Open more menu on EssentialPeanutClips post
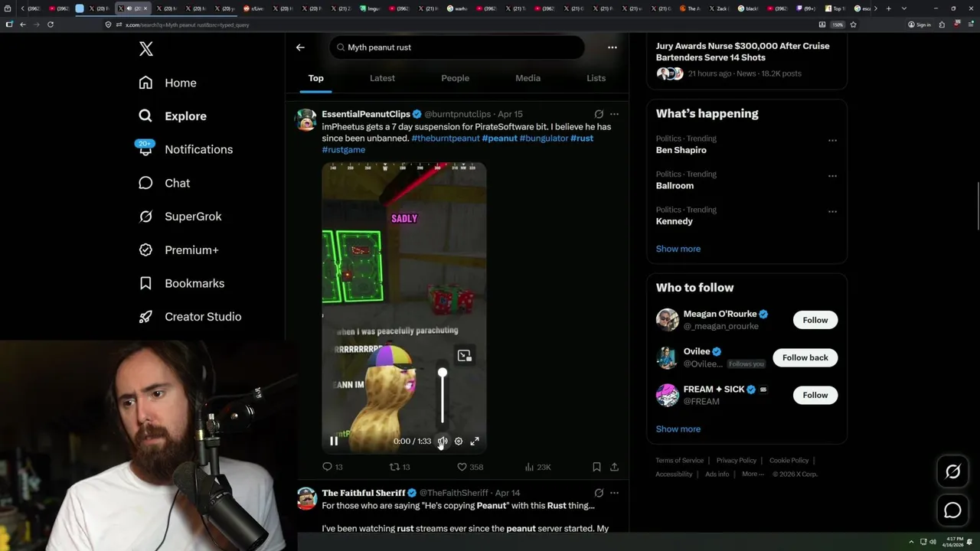 (x=614, y=114)
